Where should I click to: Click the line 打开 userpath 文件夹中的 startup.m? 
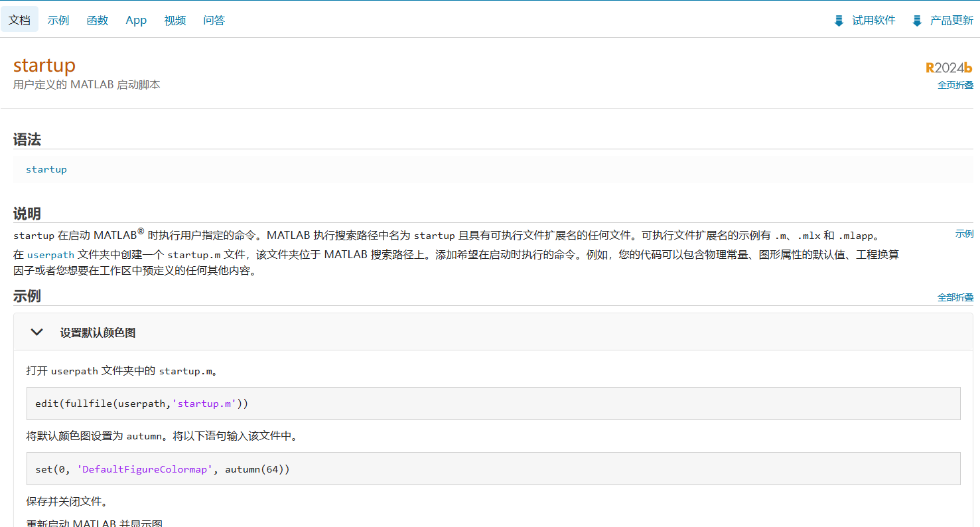(122, 371)
